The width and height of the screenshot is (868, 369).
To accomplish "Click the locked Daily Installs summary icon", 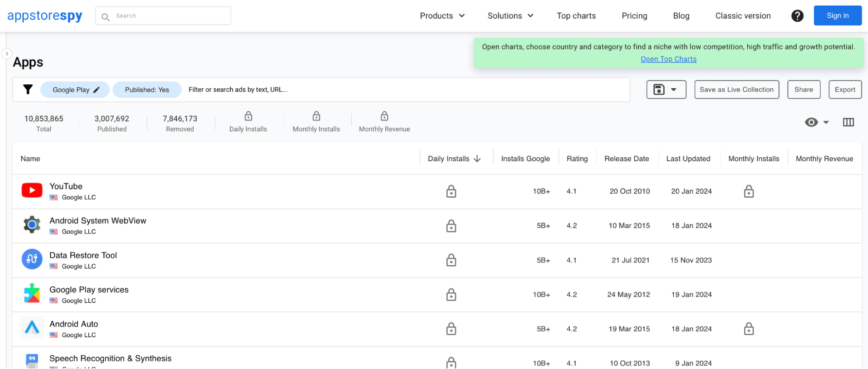I will coord(248,116).
